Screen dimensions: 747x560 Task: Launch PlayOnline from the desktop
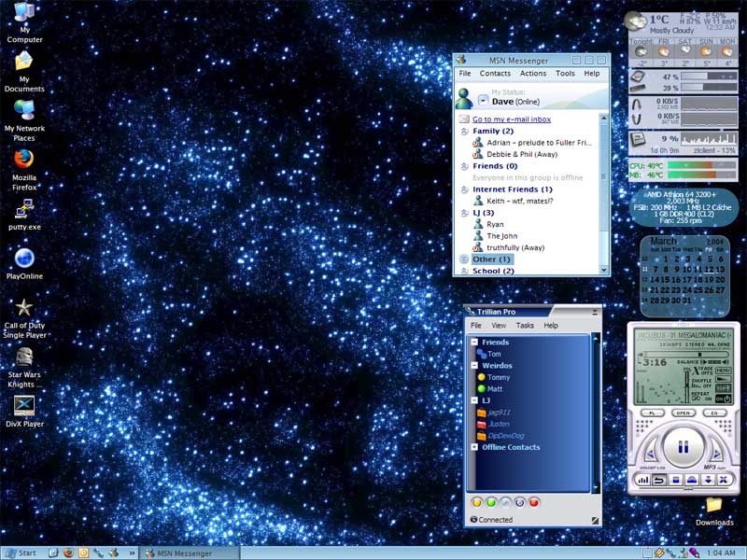(x=24, y=259)
